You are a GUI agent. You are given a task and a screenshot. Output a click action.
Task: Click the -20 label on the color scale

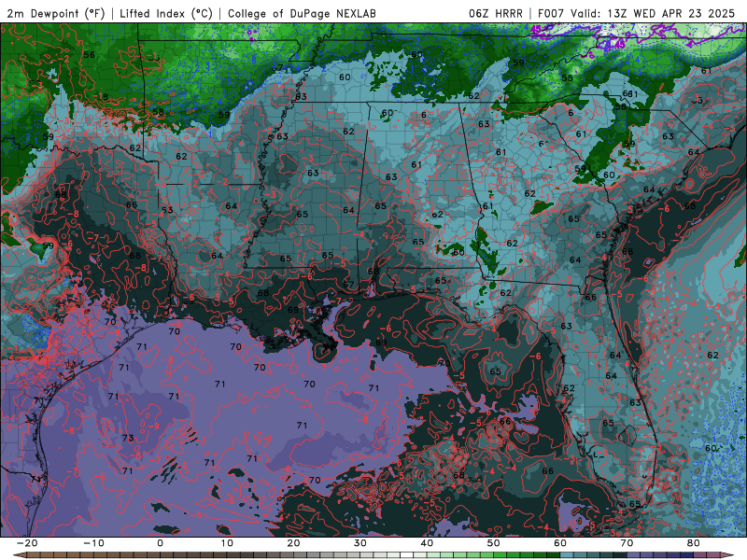click(27, 543)
